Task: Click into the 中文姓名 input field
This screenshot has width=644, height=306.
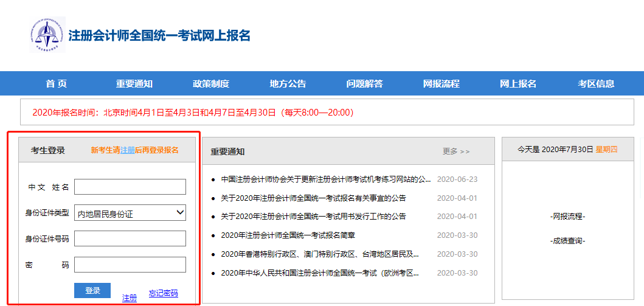Action: pos(130,187)
